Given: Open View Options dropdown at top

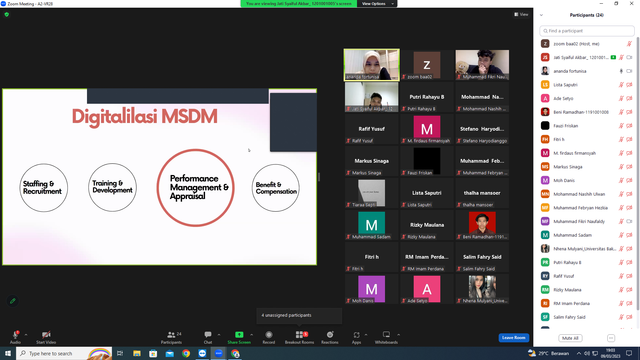Looking at the screenshot, I should (x=377, y=4).
